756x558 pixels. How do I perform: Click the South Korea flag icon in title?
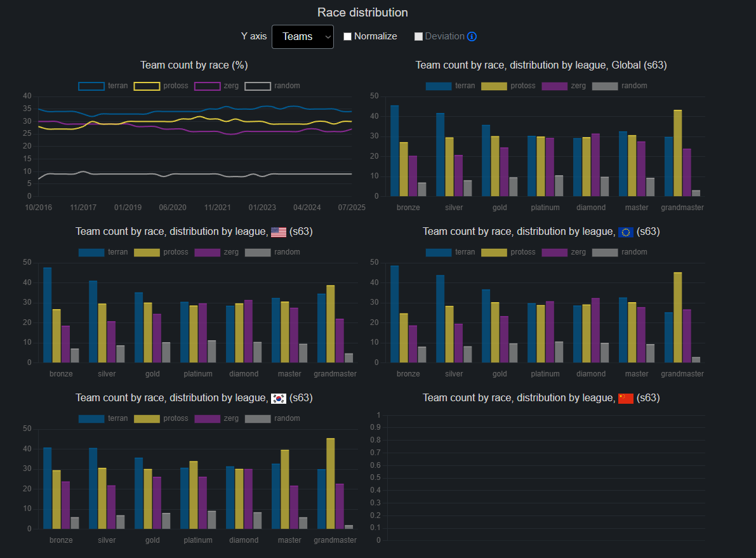coord(279,399)
